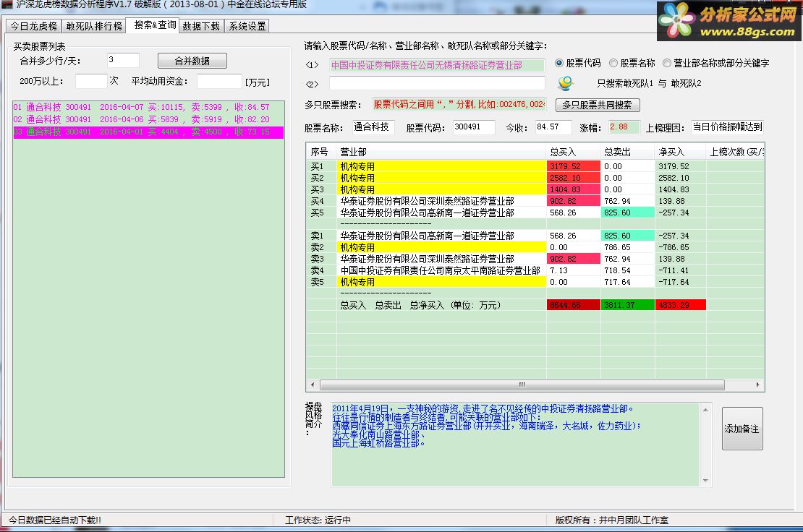Image resolution: width=803 pixels, height=532 pixels.
Task: Switch to the 敢死队排行榜 tab
Action: [94, 26]
